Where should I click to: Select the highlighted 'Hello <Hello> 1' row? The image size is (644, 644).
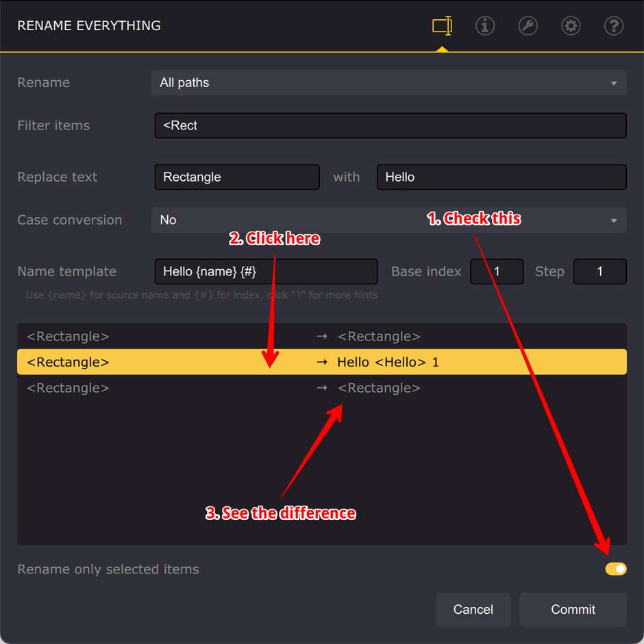coord(321,362)
